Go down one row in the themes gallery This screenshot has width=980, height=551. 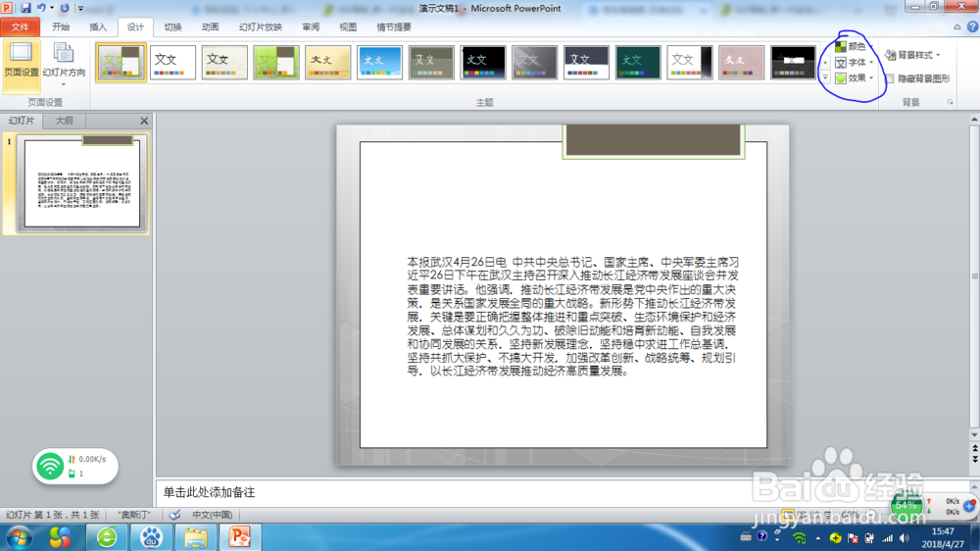[x=825, y=63]
